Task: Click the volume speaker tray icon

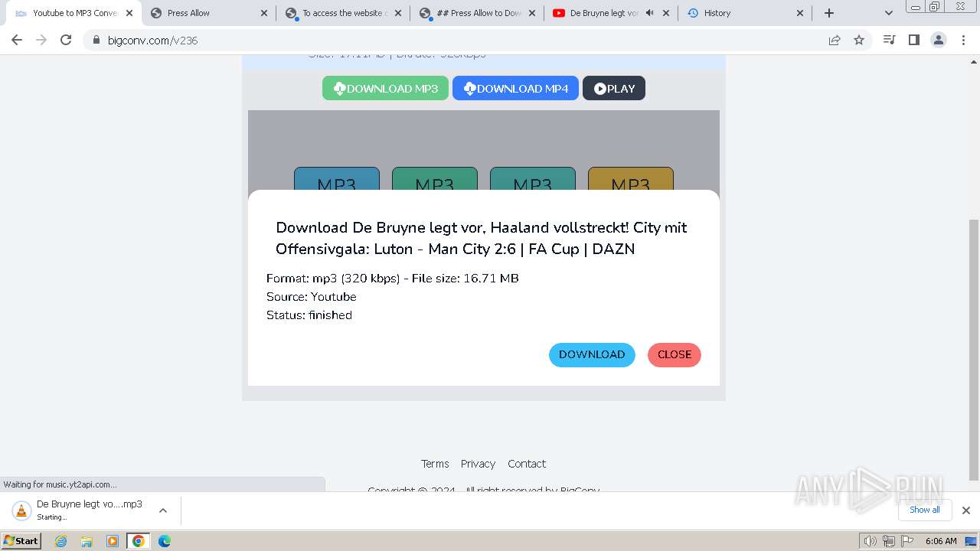Action: pyautogui.click(x=871, y=541)
